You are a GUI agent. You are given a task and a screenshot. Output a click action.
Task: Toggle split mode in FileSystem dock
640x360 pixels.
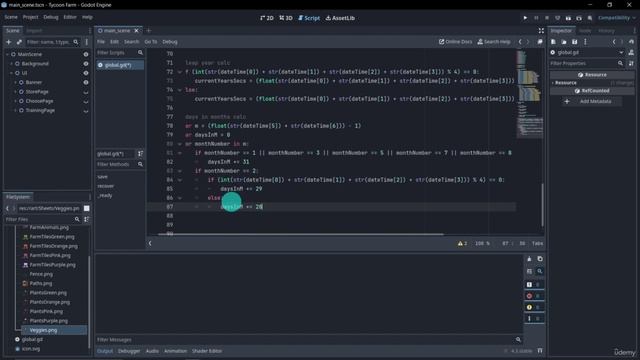(x=87, y=208)
